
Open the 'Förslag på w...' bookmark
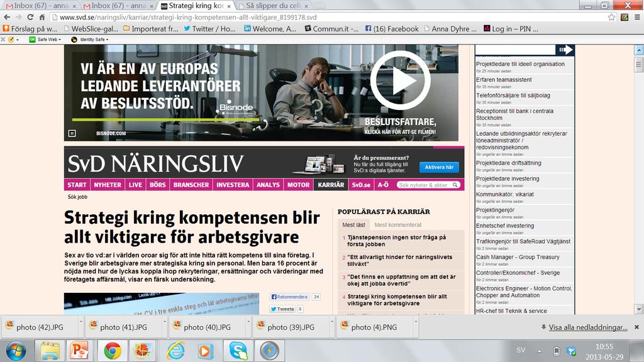30,29
